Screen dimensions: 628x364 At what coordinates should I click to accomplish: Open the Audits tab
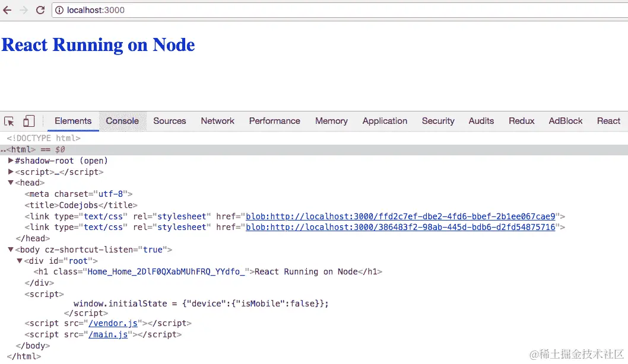pyautogui.click(x=481, y=121)
